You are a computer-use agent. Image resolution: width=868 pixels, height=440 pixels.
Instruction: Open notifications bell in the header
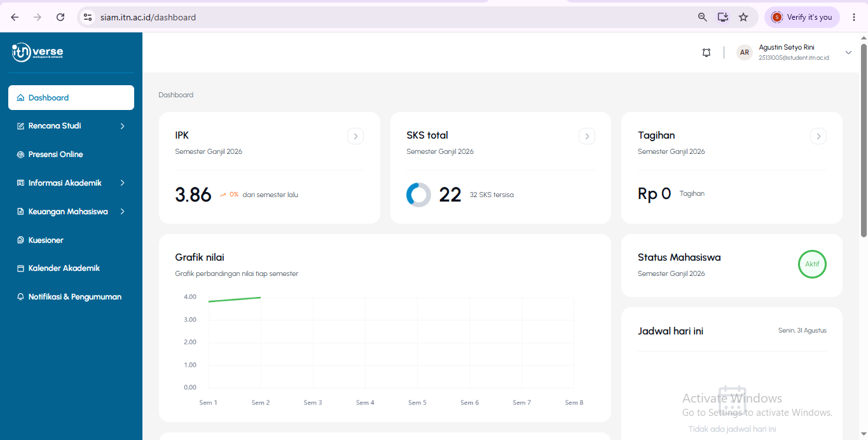(706, 53)
